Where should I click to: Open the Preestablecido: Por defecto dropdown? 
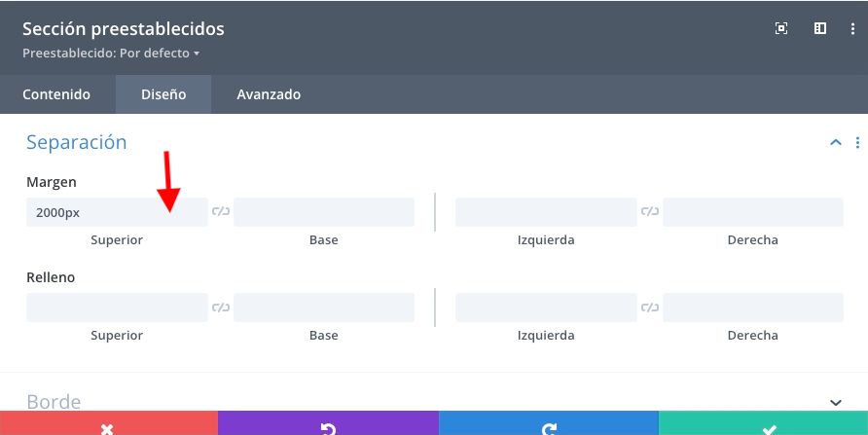111,53
